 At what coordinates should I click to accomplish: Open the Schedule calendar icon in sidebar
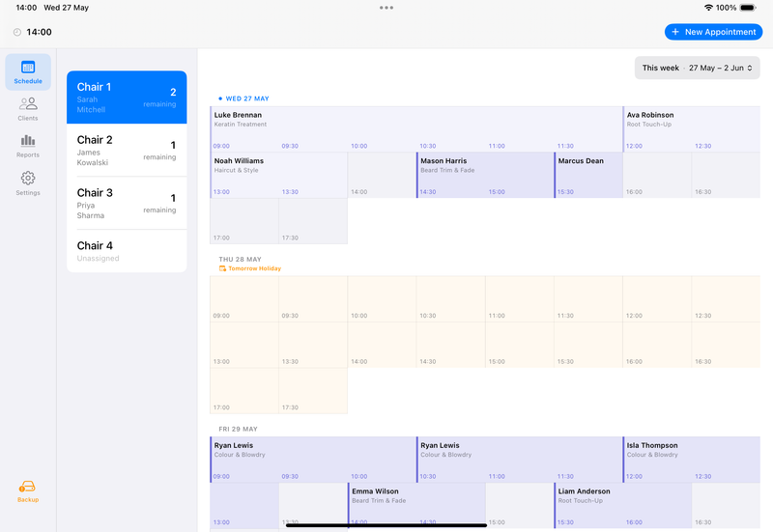click(28, 67)
